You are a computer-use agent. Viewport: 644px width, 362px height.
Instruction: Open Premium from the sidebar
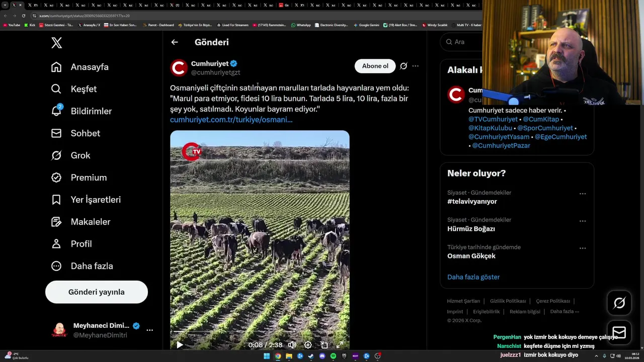coord(79,177)
